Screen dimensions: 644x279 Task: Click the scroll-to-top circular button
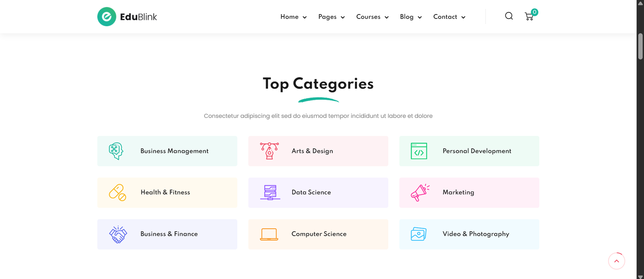[x=616, y=261]
